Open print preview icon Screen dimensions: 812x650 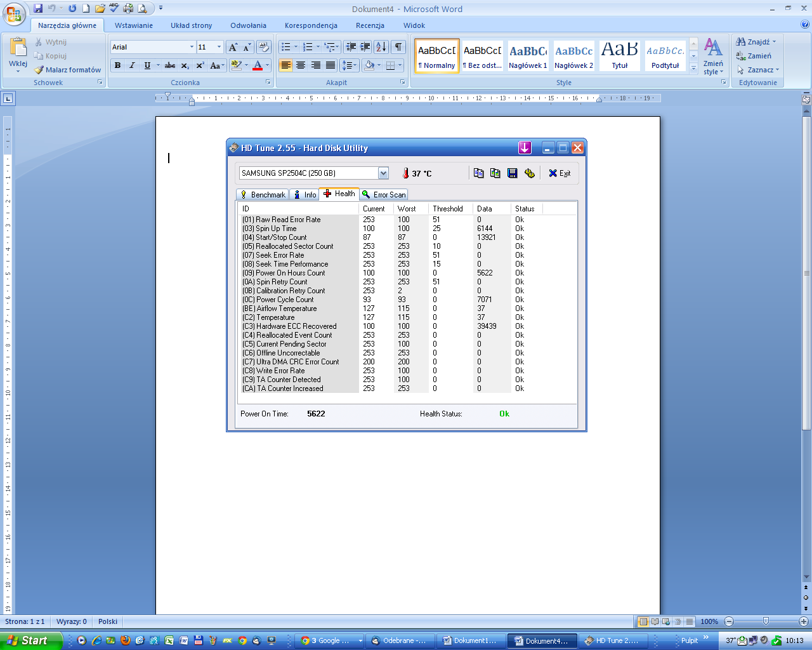pyautogui.click(x=142, y=8)
